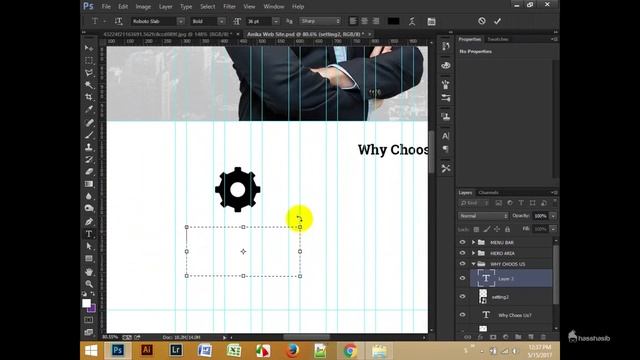
Task: Select the Dodge tool
Action: coord(89,208)
